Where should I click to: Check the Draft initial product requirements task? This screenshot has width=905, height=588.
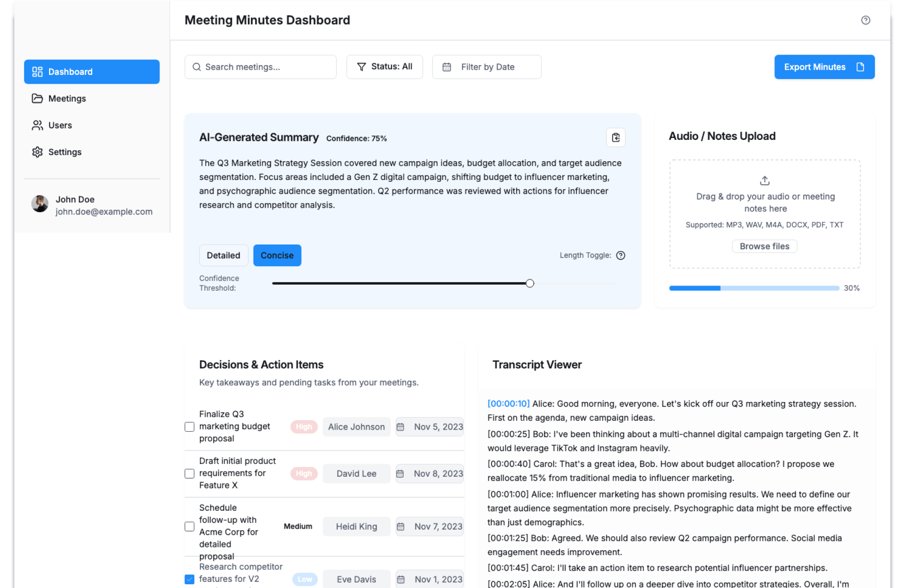(189, 474)
